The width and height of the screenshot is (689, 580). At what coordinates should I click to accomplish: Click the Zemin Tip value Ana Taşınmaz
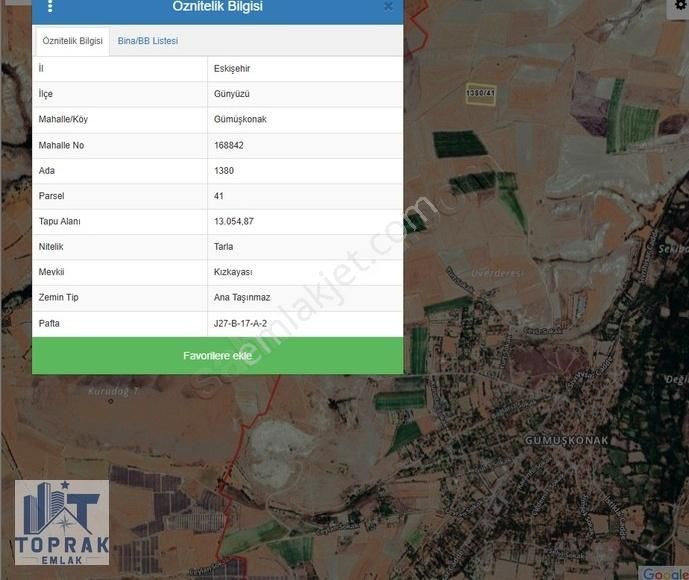tap(242, 297)
